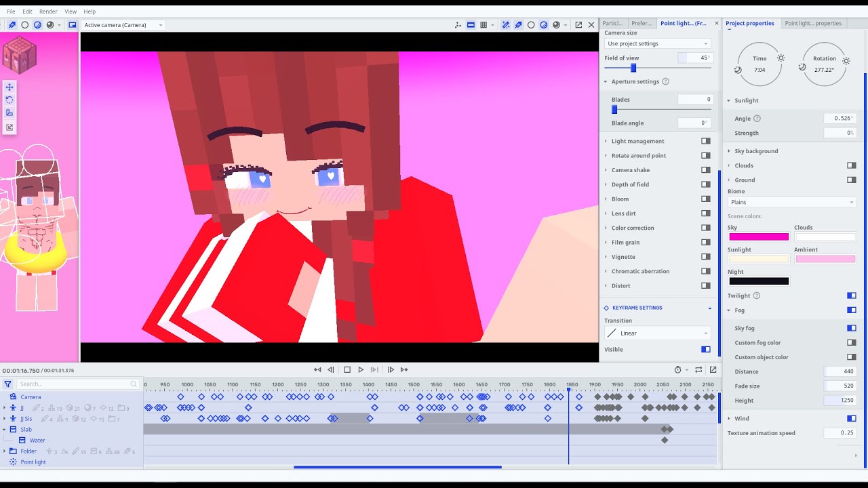Click the Field of view slider
Screen dimensions: 868x488
tap(658, 68)
